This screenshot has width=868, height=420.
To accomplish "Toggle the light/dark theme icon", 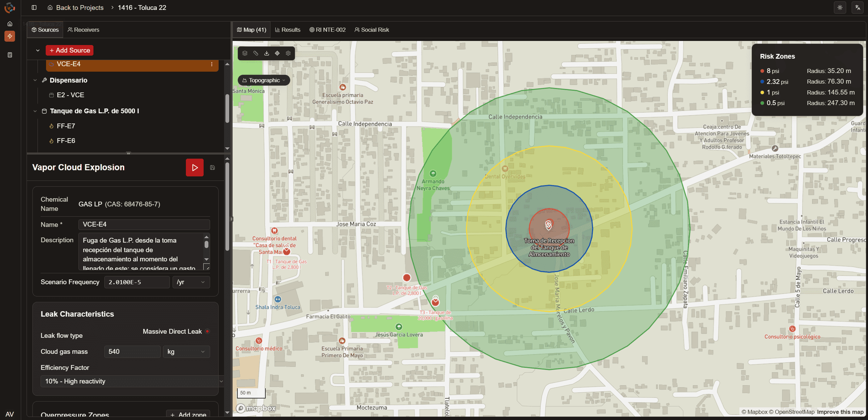I will [840, 8].
